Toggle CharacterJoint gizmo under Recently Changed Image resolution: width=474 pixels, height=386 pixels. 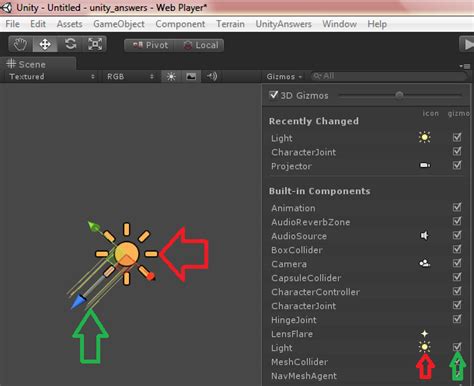457,151
